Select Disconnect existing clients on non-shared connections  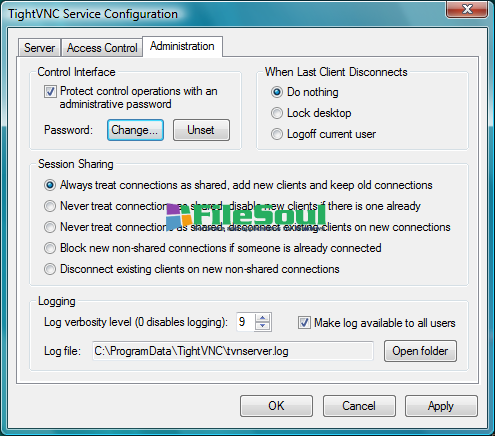point(50,269)
